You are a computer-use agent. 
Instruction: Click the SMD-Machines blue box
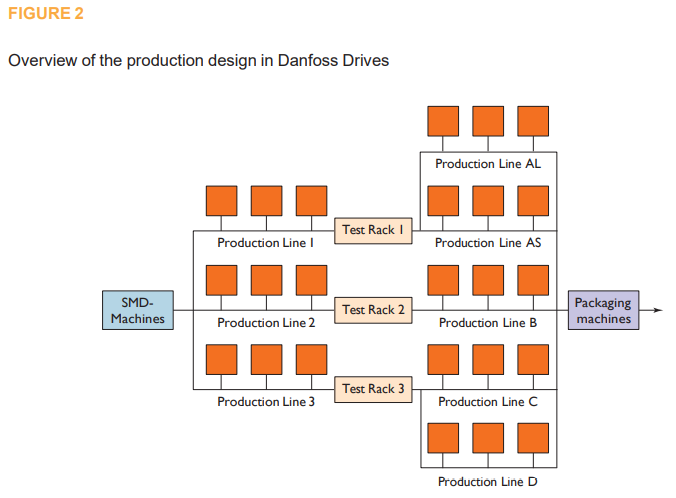138,310
